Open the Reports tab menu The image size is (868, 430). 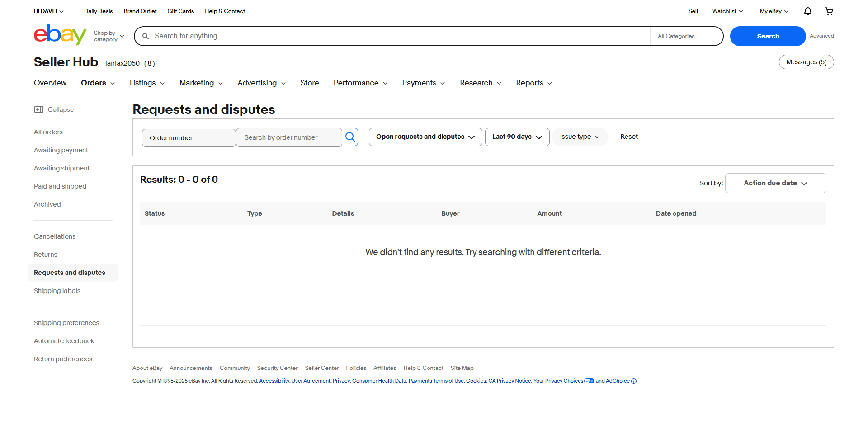coord(534,83)
